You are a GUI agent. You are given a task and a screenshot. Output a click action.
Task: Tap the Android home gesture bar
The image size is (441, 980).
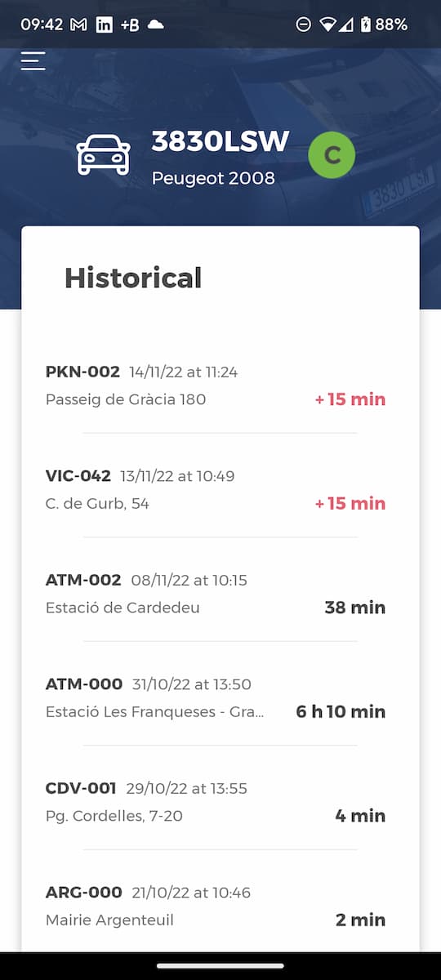click(220, 966)
